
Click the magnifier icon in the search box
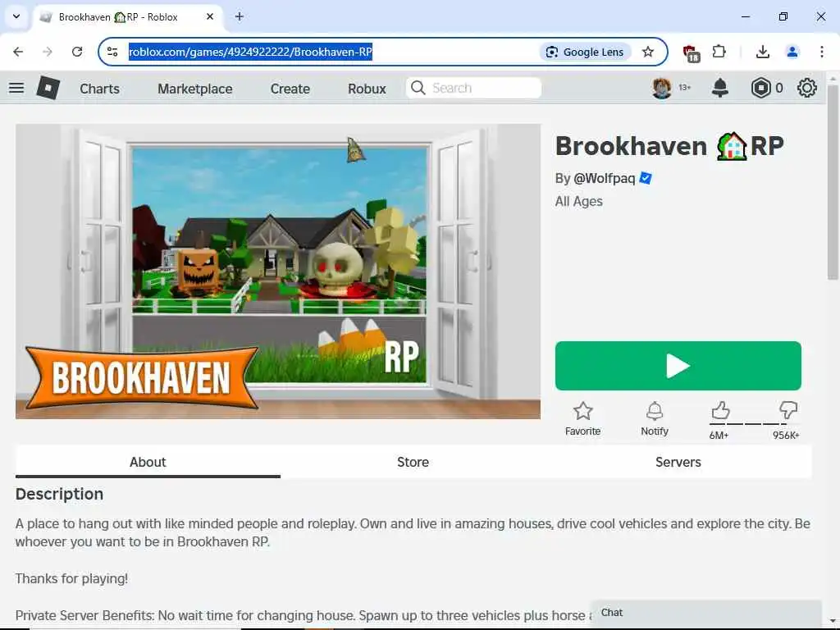[418, 88]
